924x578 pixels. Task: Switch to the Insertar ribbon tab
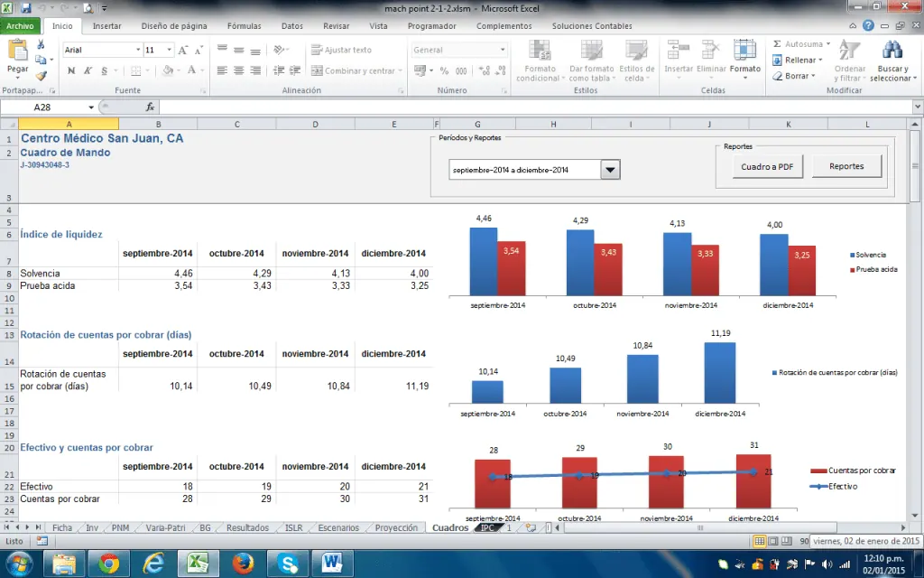pyautogui.click(x=106, y=26)
